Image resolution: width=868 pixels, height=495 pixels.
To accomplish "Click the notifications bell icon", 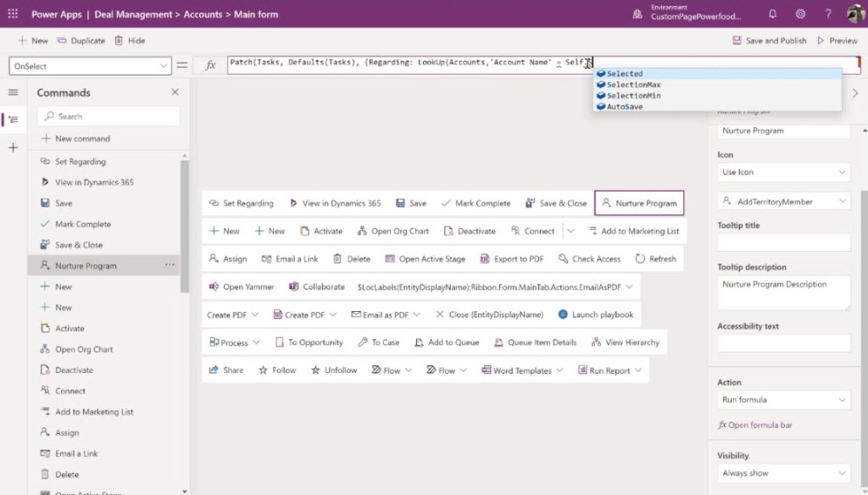I will pyautogui.click(x=772, y=14).
